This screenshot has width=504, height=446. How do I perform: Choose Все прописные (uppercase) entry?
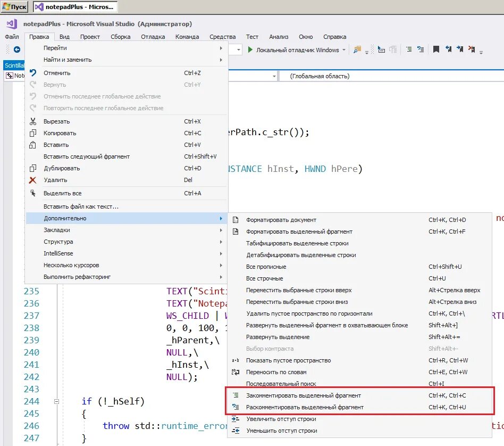pos(360,267)
